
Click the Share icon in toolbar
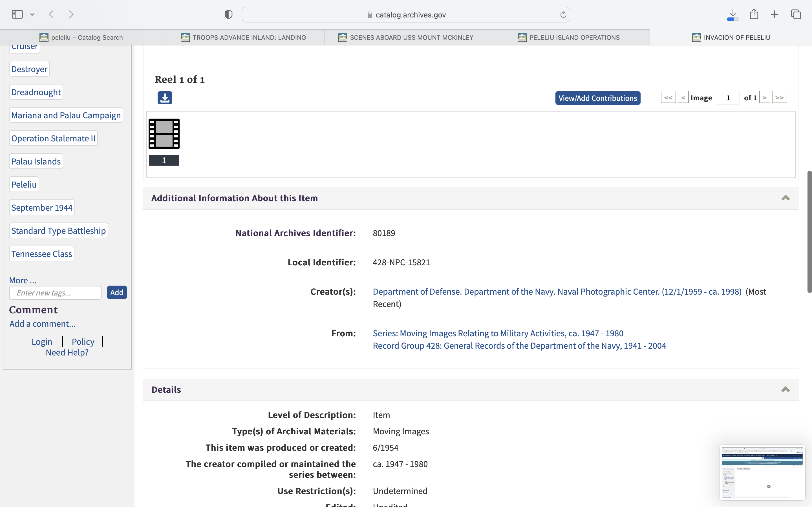click(x=754, y=14)
